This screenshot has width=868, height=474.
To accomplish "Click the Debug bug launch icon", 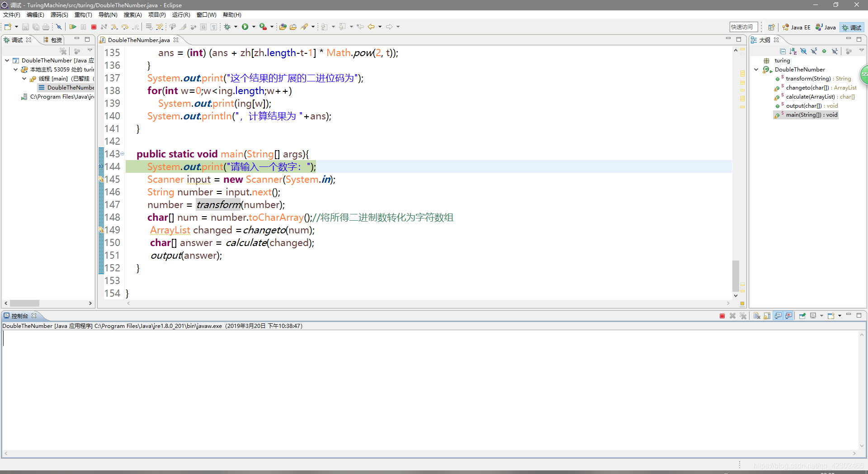I will point(227,27).
